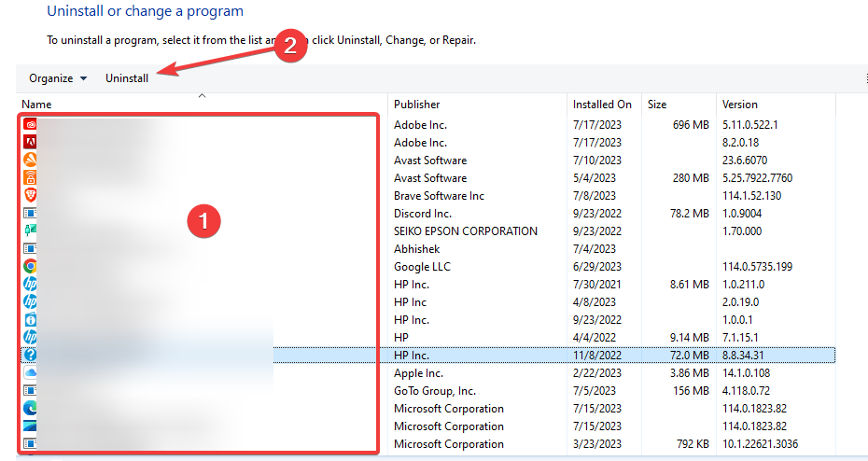This screenshot has height=461, width=868.
Task: Select the install date 2/22/2023
Action: 596,372
